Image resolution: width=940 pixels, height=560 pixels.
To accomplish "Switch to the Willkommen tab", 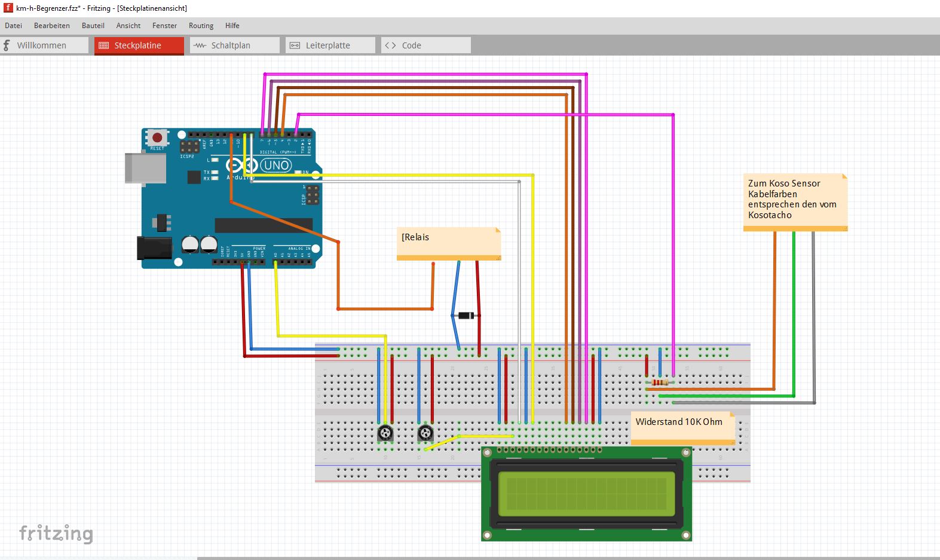I will (44, 45).
